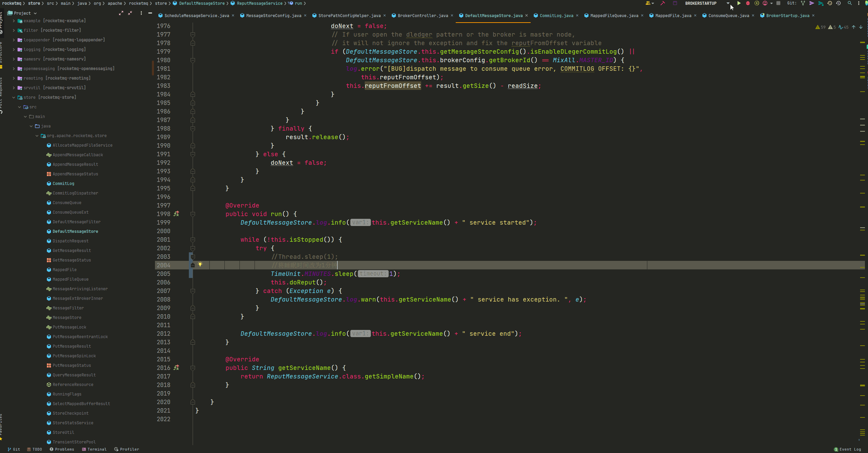Click the Stop square button in toolbar

pyautogui.click(x=778, y=3)
